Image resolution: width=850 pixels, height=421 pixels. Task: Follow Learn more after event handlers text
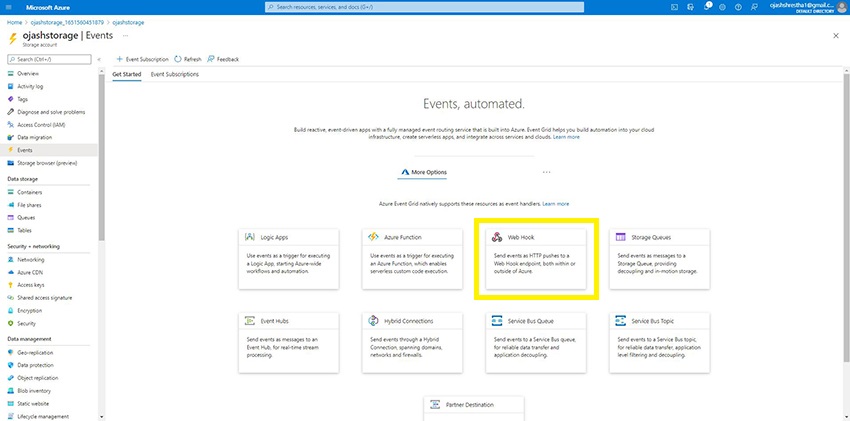pos(556,204)
